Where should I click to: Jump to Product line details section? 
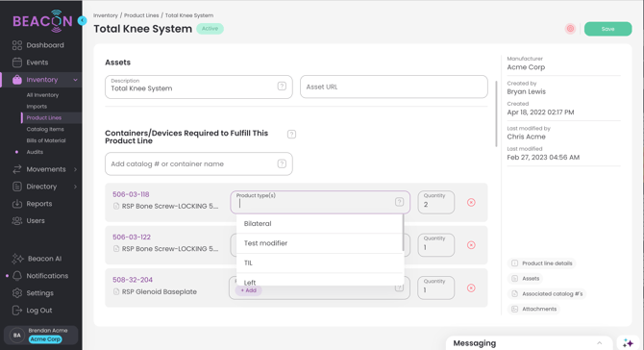[542, 263]
